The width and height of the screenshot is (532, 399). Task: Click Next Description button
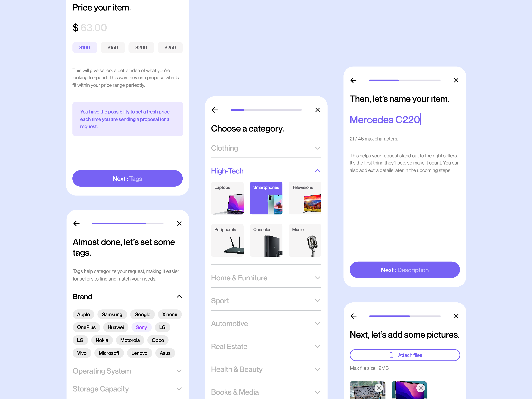pyautogui.click(x=405, y=270)
